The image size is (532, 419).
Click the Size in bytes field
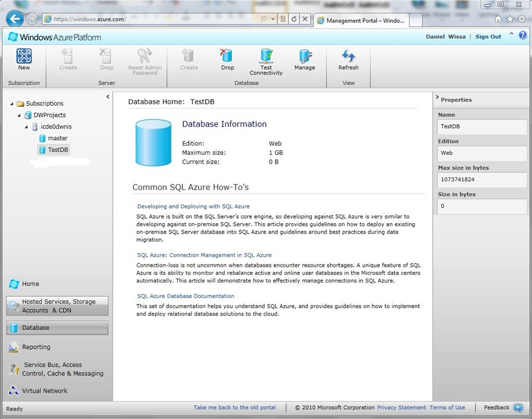pos(482,206)
